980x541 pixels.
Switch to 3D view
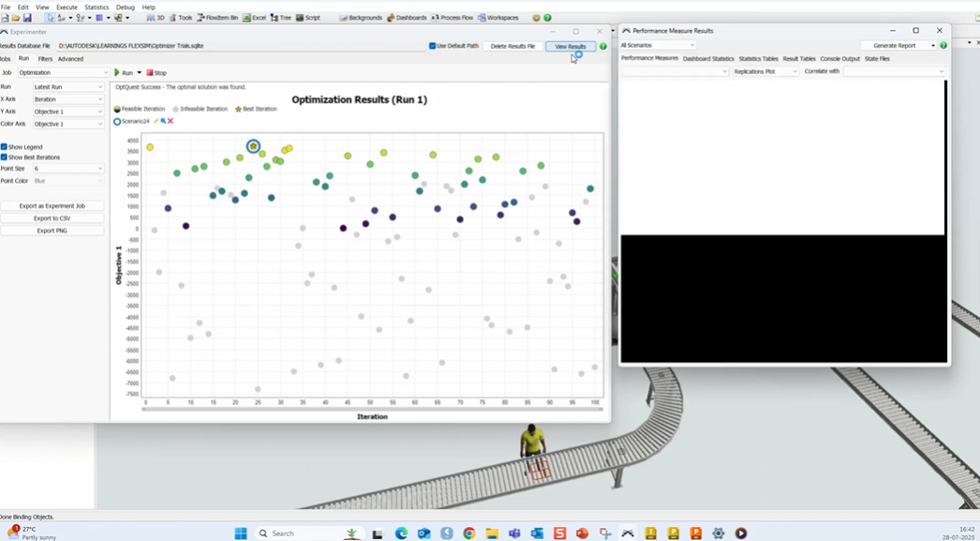154,17
